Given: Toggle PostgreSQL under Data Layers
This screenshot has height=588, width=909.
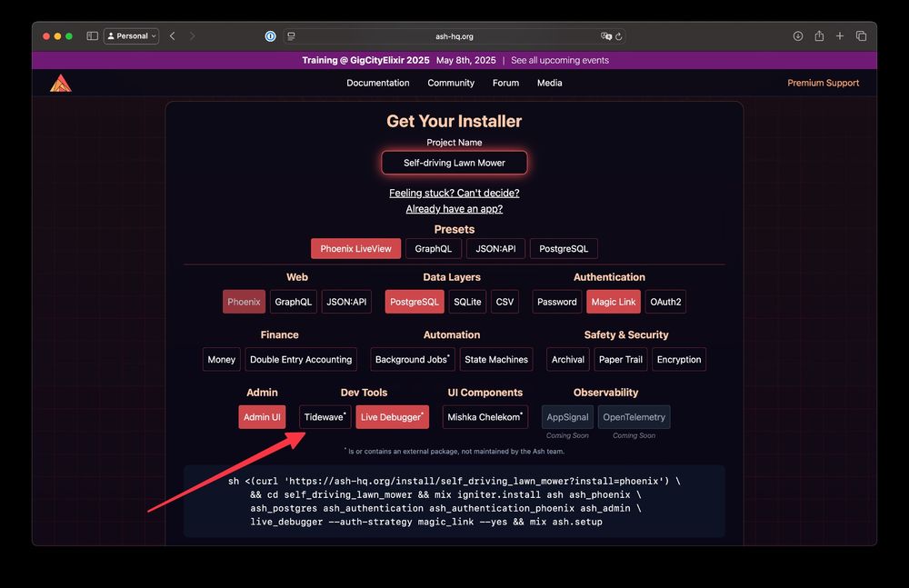Looking at the screenshot, I should 415,302.
